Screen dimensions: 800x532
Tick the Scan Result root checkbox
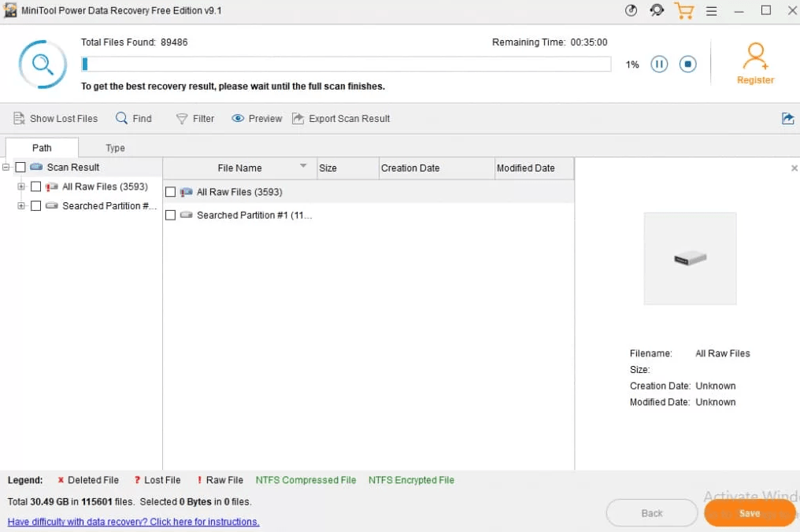pyautogui.click(x=20, y=168)
